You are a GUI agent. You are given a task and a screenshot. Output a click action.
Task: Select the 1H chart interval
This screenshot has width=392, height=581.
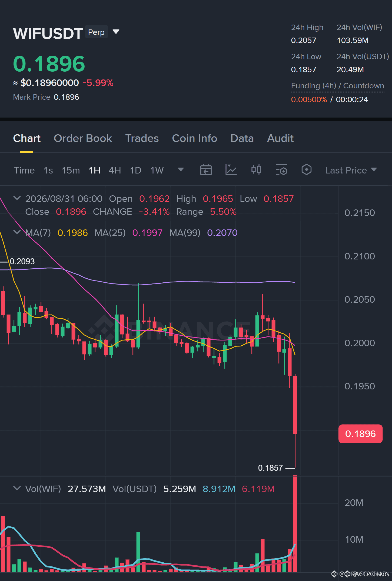pos(95,170)
